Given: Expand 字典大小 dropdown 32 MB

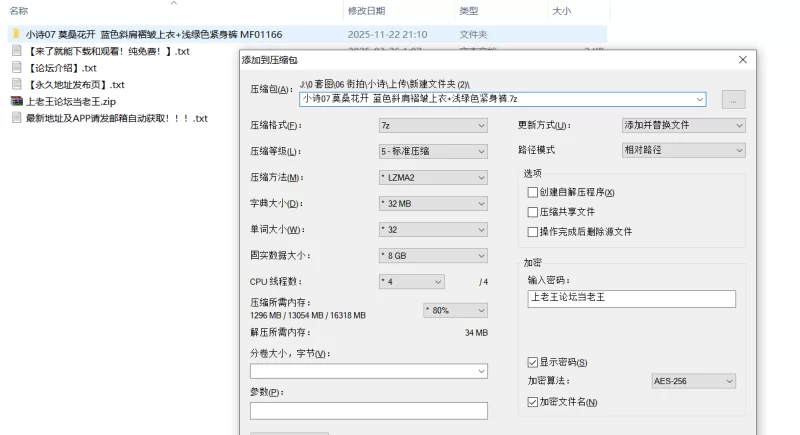Looking at the screenshot, I should (433, 203).
